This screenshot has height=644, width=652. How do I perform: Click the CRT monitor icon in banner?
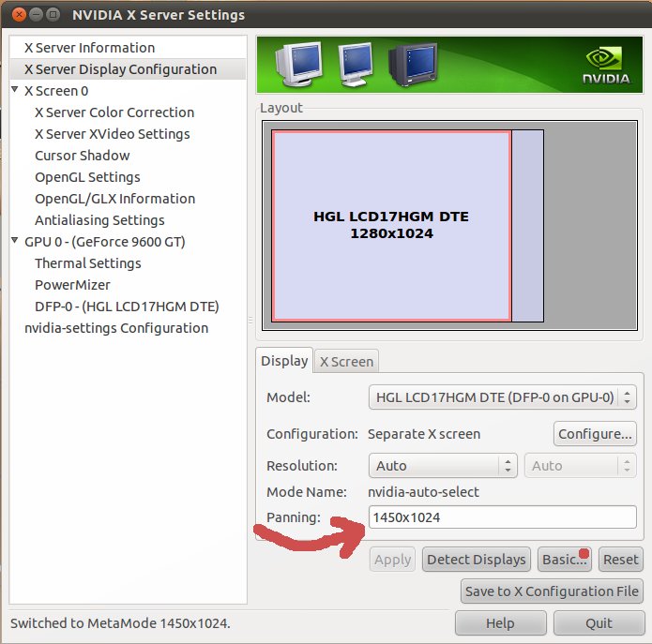pyautogui.click(x=298, y=64)
